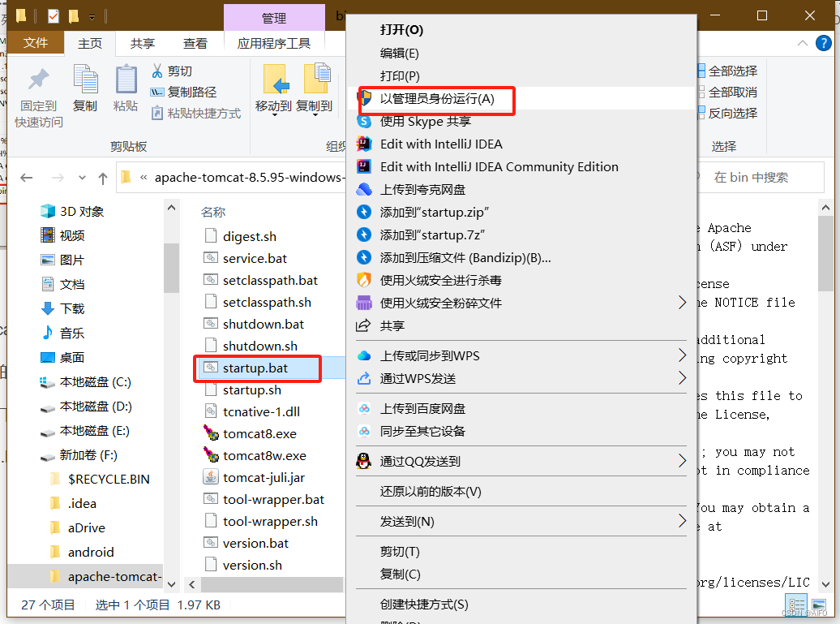Click the Paste shortcut icon
840x624 pixels.
[157, 113]
